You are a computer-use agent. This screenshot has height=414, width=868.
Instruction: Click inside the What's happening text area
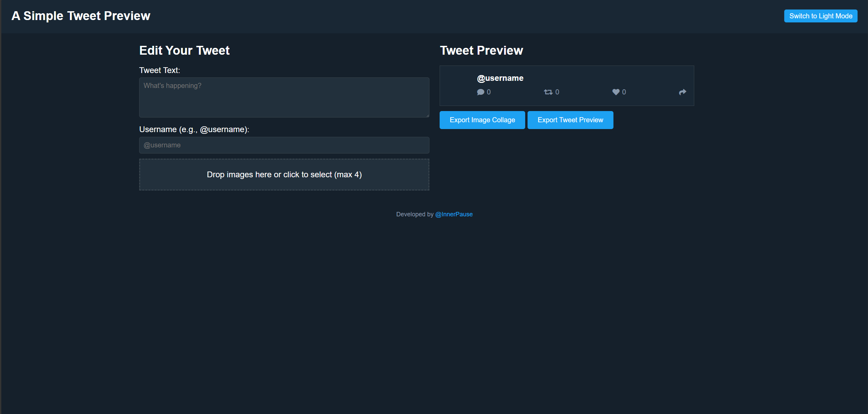[x=284, y=97]
